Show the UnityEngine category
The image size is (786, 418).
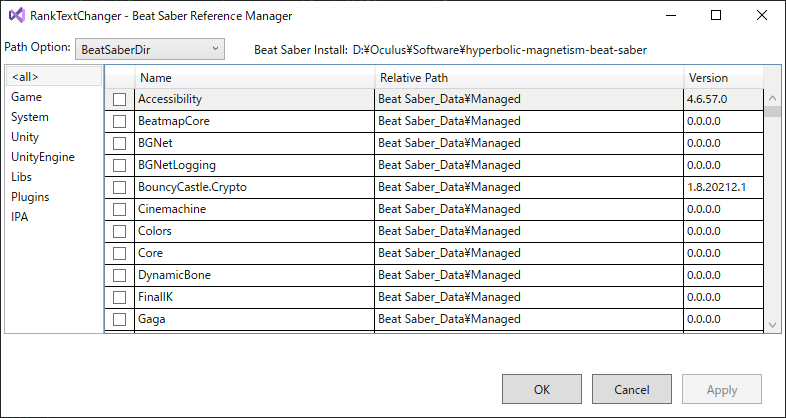click(x=42, y=157)
